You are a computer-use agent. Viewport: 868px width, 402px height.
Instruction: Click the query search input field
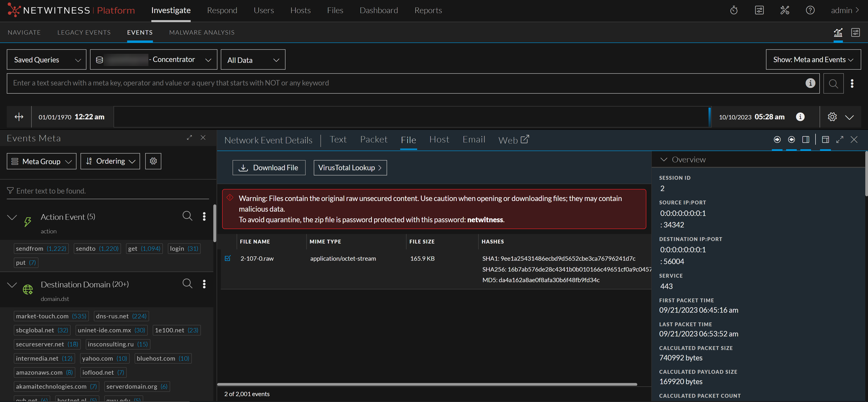coord(404,83)
